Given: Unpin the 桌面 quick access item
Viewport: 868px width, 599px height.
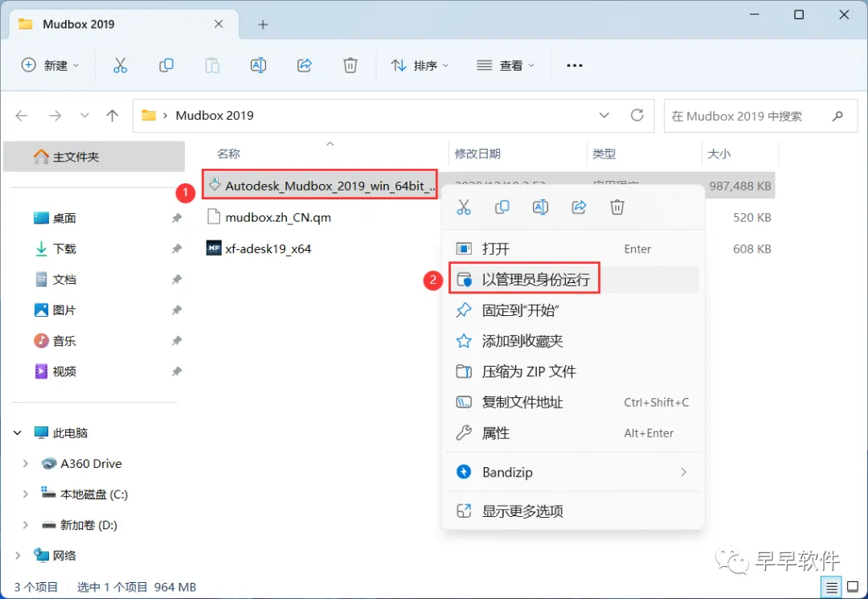Looking at the screenshot, I should point(177,218).
